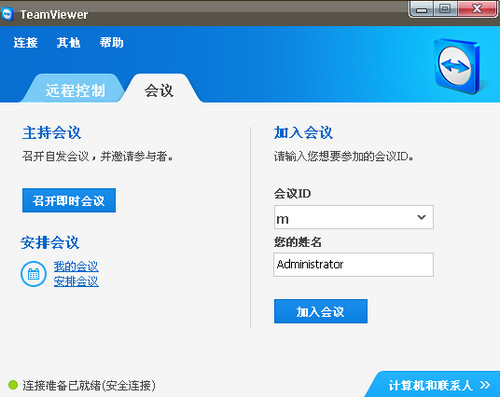Click the 会议ID label
The height and width of the screenshot is (397, 500).
(x=292, y=193)
